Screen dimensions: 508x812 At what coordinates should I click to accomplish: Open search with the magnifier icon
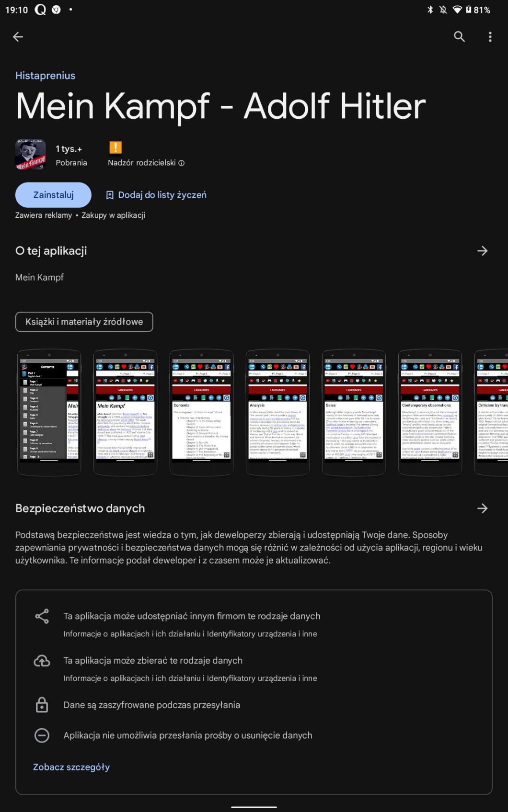click(x=459, y=37)
